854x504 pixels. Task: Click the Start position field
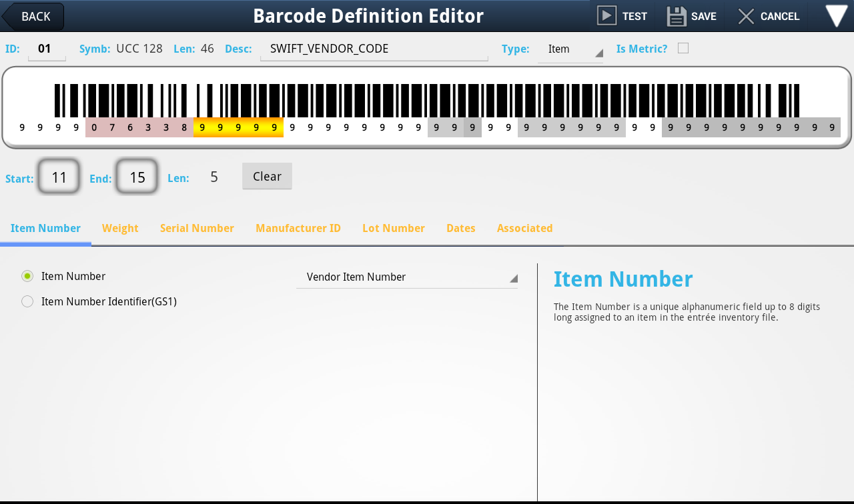pyautogui.click(x=59, y=177)
